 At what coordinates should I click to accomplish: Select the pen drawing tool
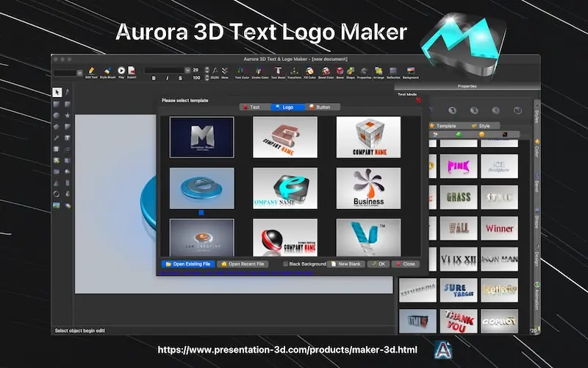coord(68,92)
